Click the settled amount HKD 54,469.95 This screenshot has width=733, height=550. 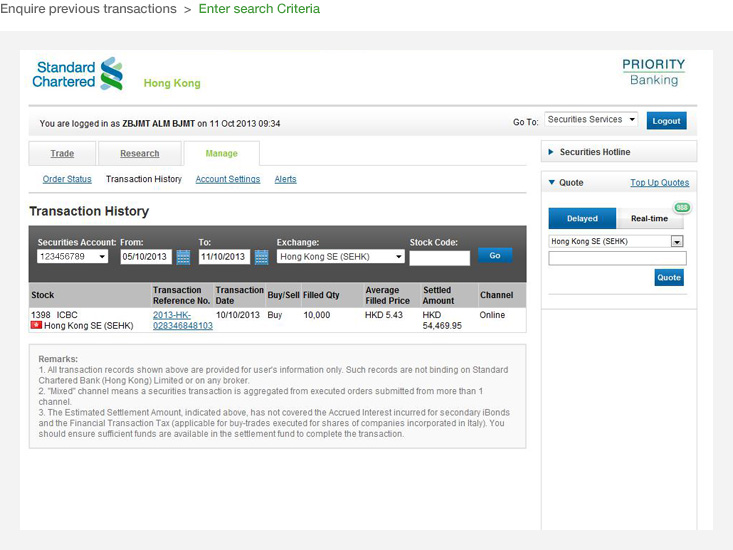[x=442, y=320]
